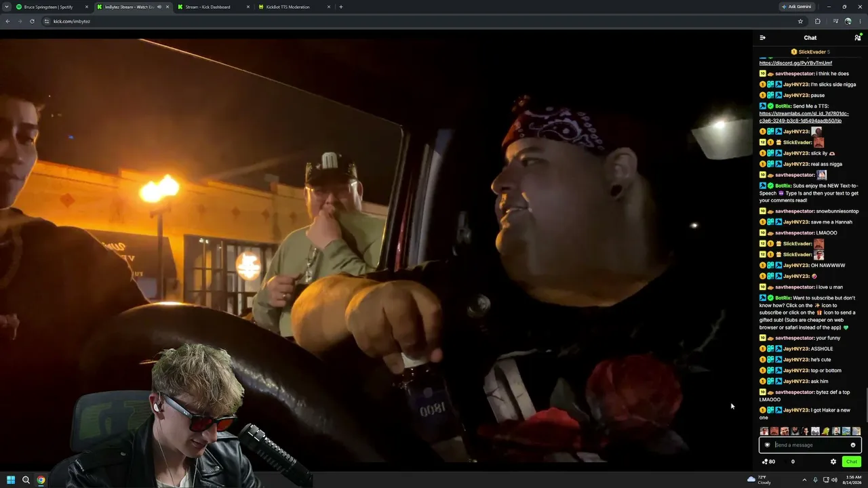
Task: Open the streamlabs TTS tip link
Action: click(x=804, y=117)
